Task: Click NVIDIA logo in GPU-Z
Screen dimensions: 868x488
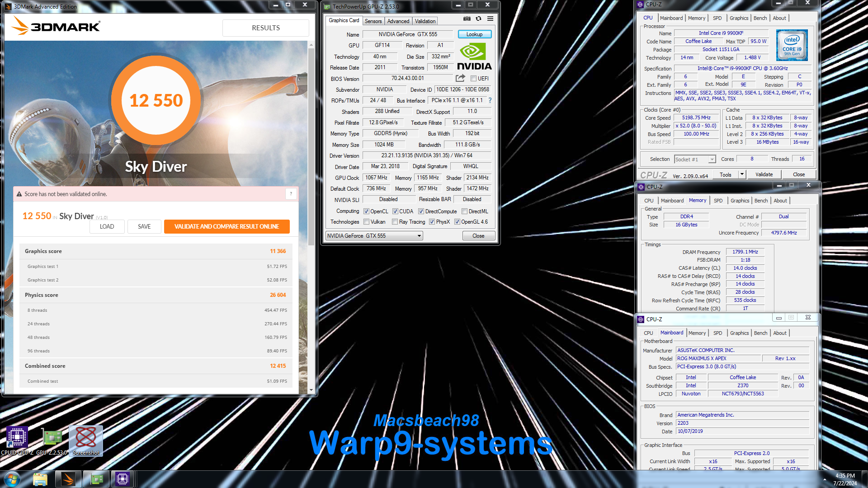Action: tap(474, 56)
